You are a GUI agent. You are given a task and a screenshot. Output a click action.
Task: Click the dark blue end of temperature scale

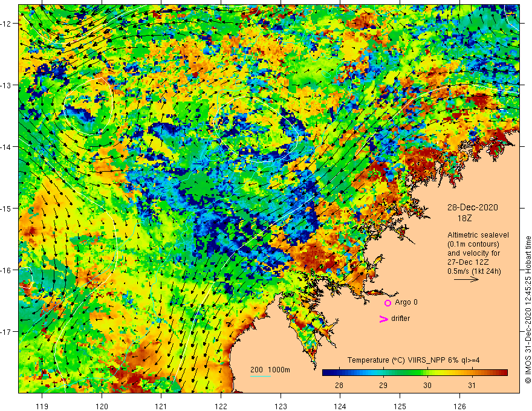(328, 373)
